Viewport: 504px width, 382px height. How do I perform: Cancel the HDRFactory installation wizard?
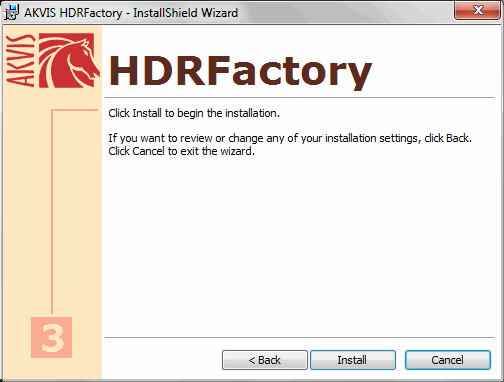(448, 360)
